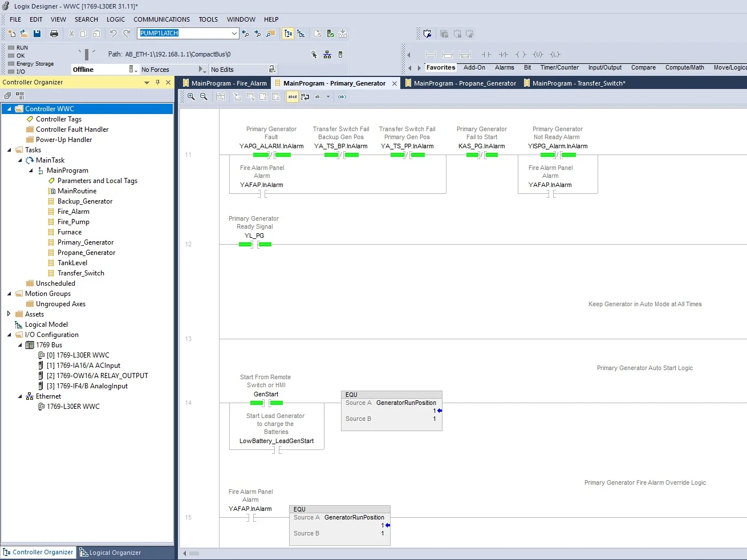This screenshot has height=560, width=747.
Task: Insert a Rung element from Favorites
Action: coord(431,55)
